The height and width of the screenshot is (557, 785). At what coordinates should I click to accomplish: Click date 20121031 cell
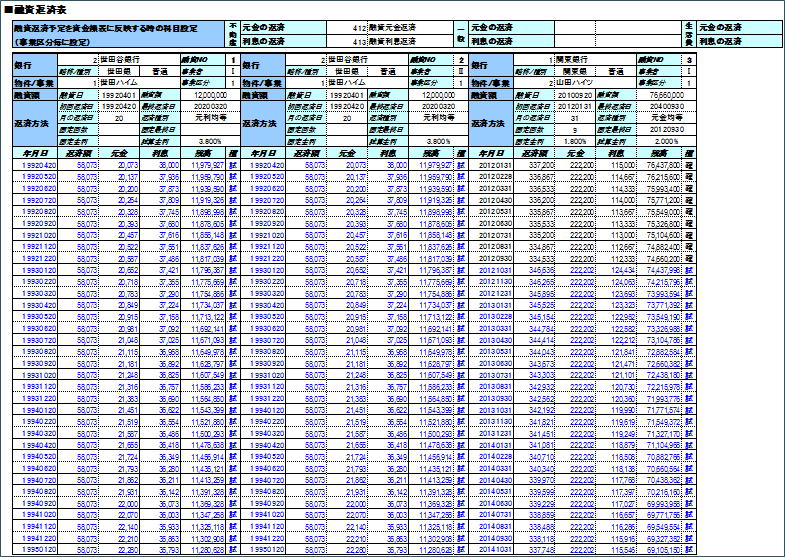(x=492, y=270)
